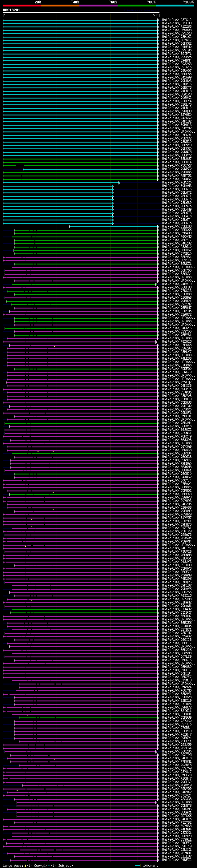Select the UniRef100_A5C7K7 label

(x=177, y=165)
